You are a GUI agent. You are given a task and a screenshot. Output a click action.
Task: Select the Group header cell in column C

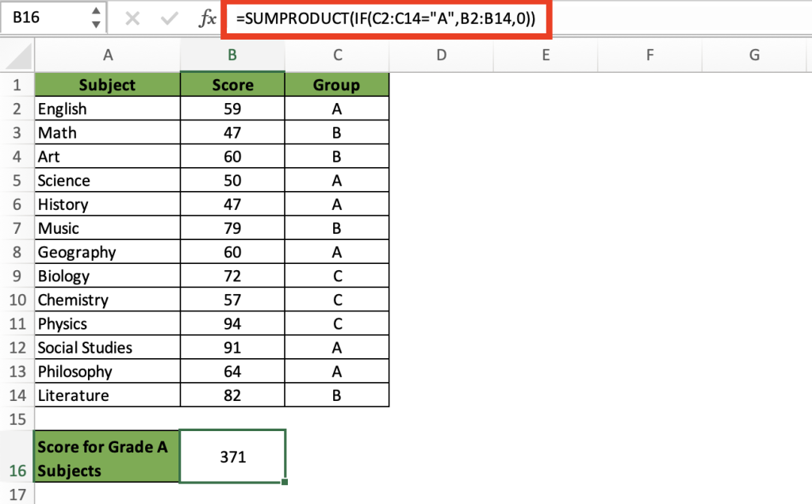tap(337, 84)
